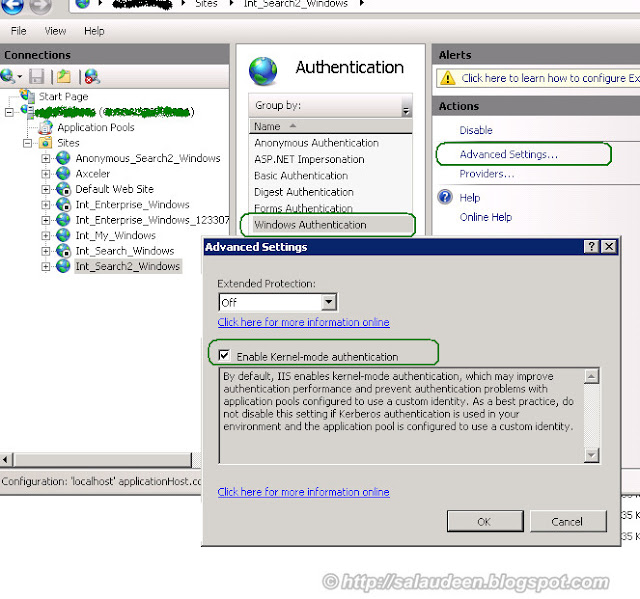Image resolution: width=640 pixels, height=599 pixels.
Task: Click the Default Web Site globe icon
Action: tap(63, 189)
